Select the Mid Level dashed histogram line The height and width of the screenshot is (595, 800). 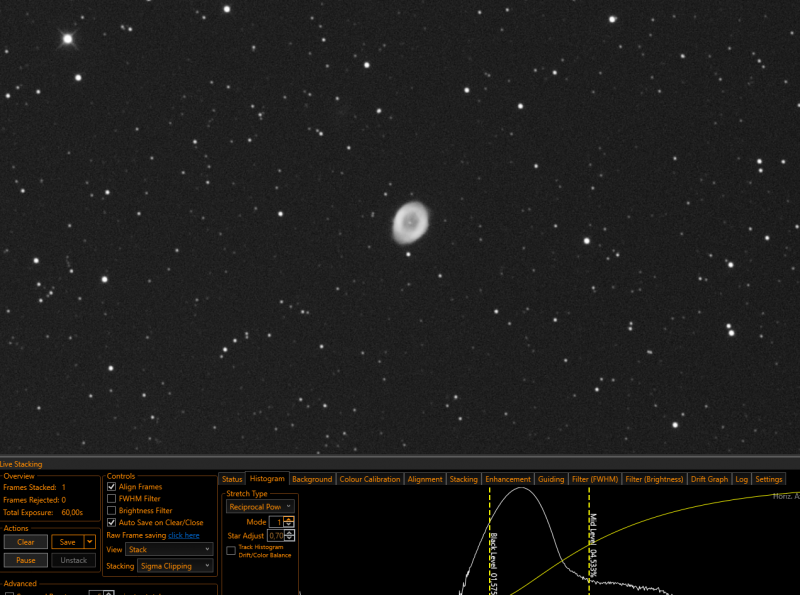pos(589,541)
